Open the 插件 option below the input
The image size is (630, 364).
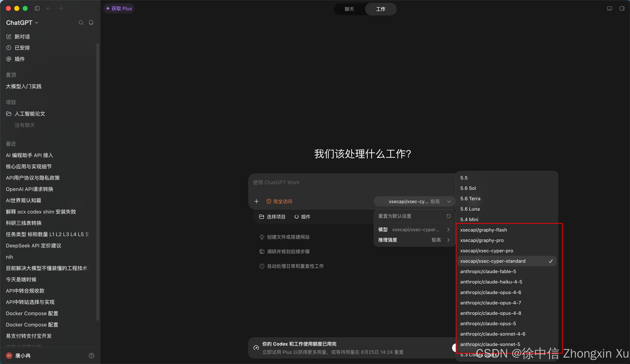click(x=302, y=217)
